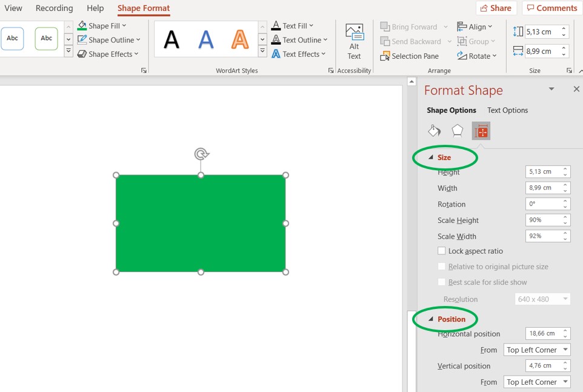The width and height of the screenshot is (583, 392).
Task: Apply the orange outlined WordArt style
Action: tap(240, 39)
